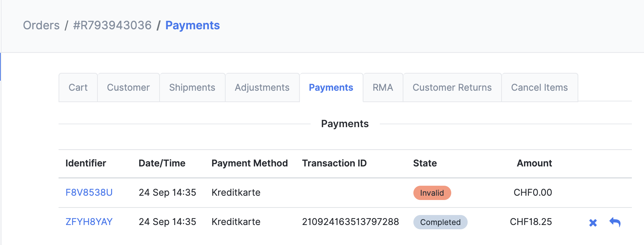
Task: Switch to the Cancel Items tab
Action: click(x=539, y=87)
